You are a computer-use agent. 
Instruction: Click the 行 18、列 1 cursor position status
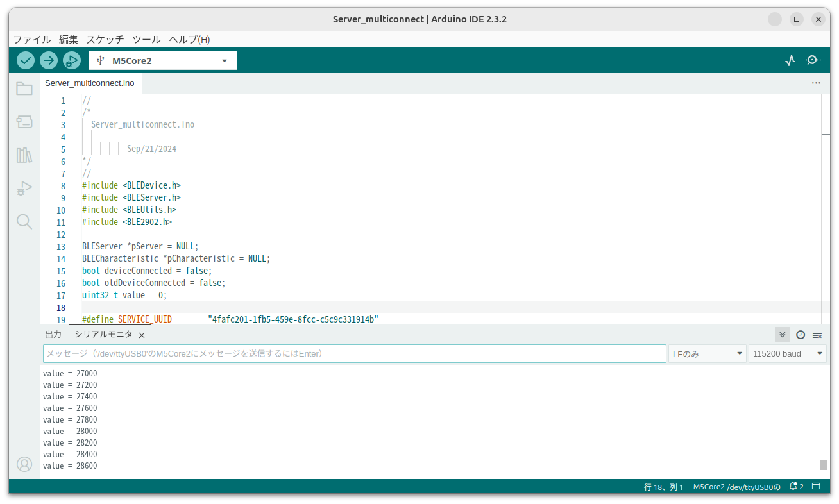(664, 487)
